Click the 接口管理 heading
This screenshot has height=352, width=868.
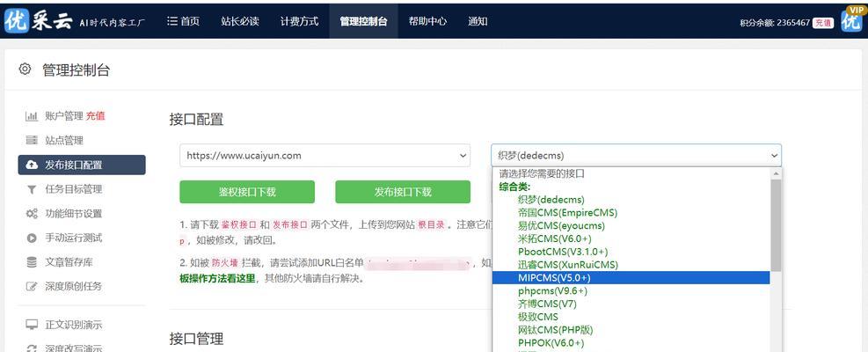196,338
